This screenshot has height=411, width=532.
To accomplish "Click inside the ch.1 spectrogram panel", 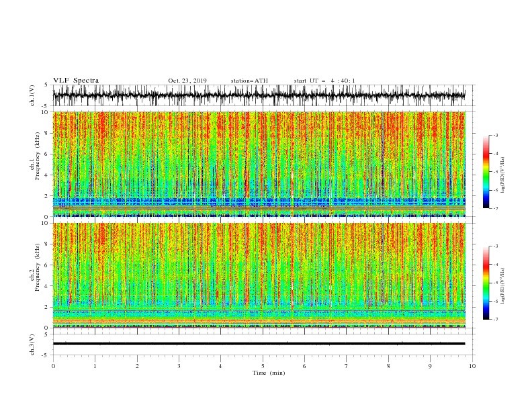I will point(259,164).
